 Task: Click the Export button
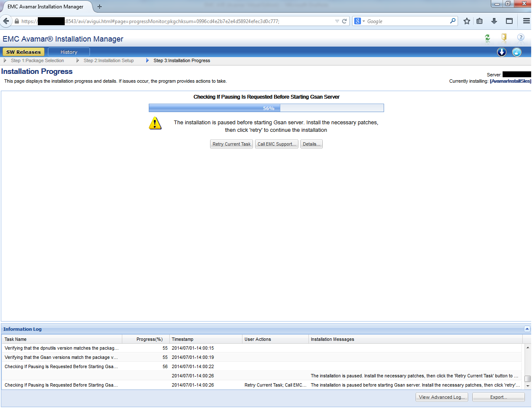coord(498,397)
